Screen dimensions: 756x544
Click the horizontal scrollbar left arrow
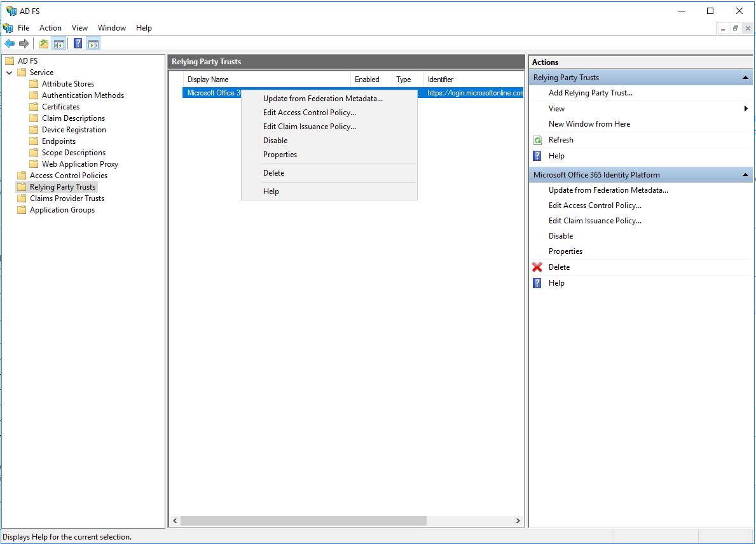click(175, 521)
